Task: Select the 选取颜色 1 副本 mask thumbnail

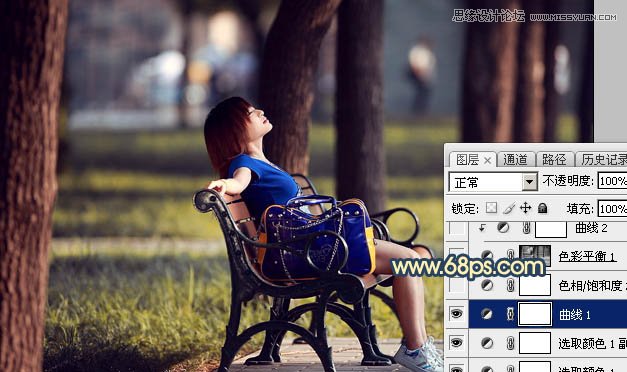Action: click(535, 343)
